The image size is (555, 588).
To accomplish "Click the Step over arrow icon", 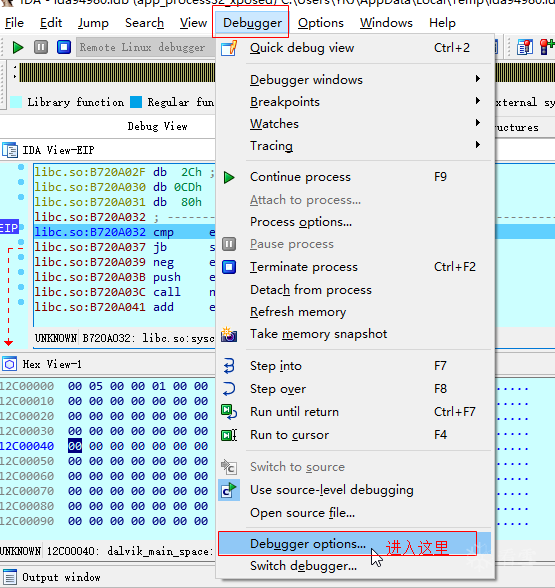I will pyautogui.click(x=229, y=389).
